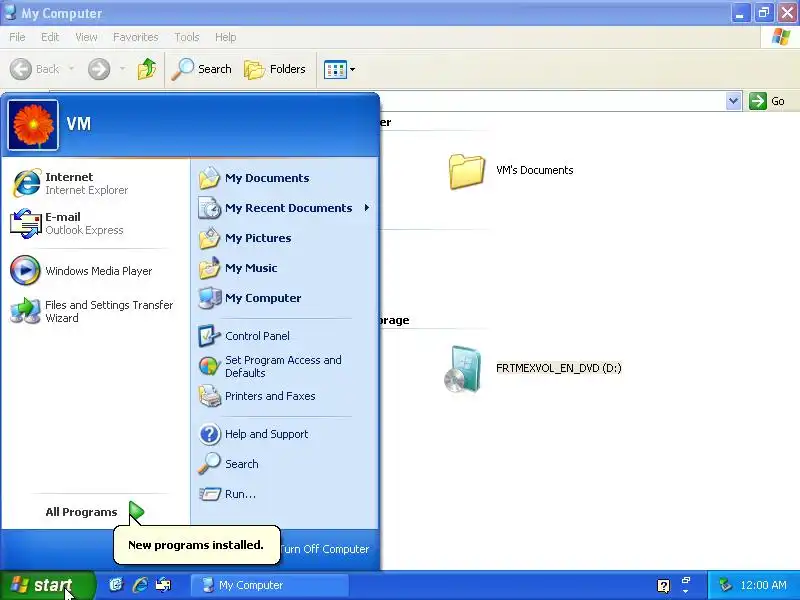Open My Music folder

click(x=284, y=268)
